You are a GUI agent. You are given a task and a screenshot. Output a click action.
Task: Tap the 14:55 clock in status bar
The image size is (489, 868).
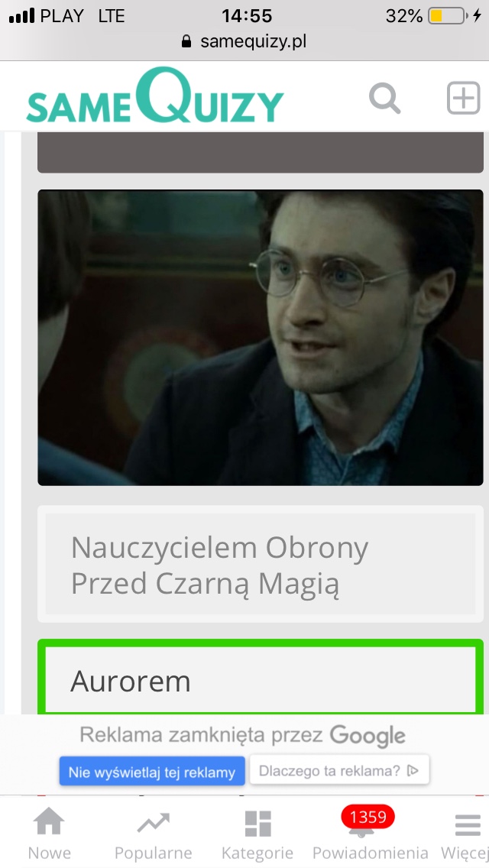click(247, 16)
